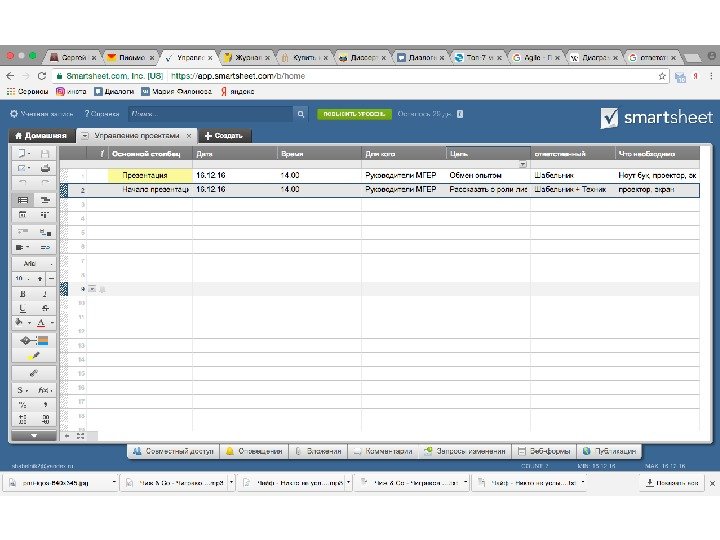The image size is (720, 540).
Task: Open the Яндекс bookmark
Action: [x=237, y=91]
